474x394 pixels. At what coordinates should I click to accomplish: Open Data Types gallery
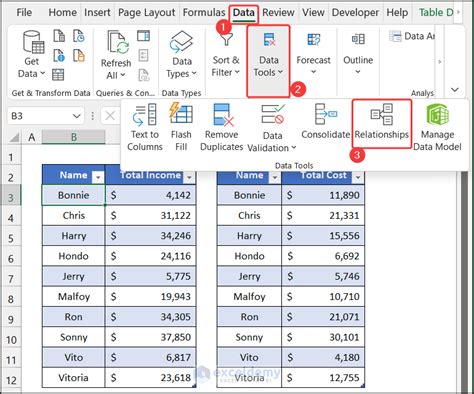[182, 54]
